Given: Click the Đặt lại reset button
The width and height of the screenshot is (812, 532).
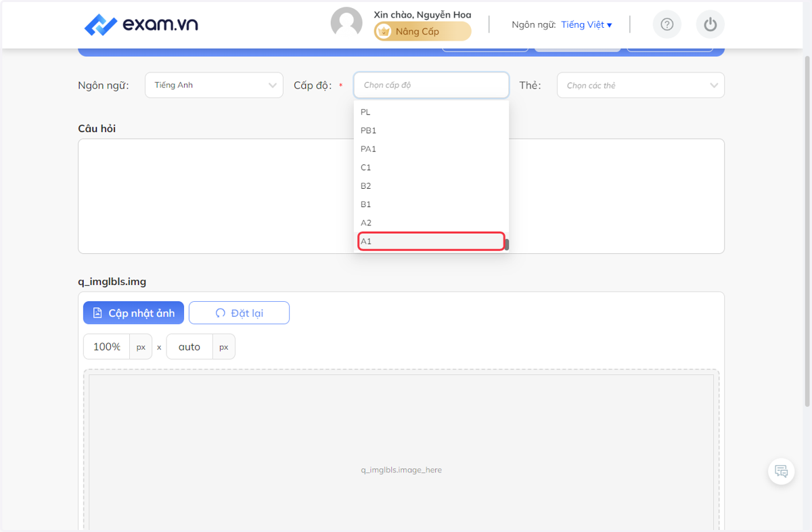Looking at the screenshot, I should pos(239,313).
